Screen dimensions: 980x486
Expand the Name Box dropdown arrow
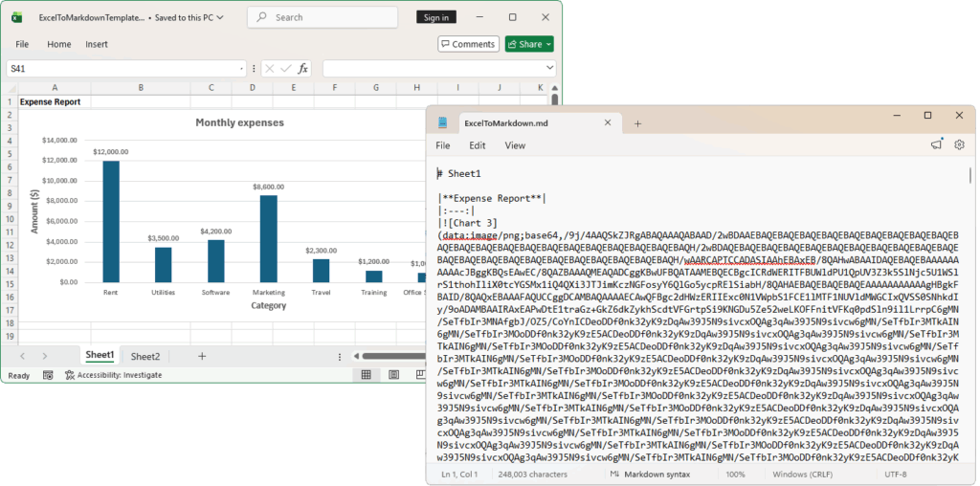coord(242,69)
